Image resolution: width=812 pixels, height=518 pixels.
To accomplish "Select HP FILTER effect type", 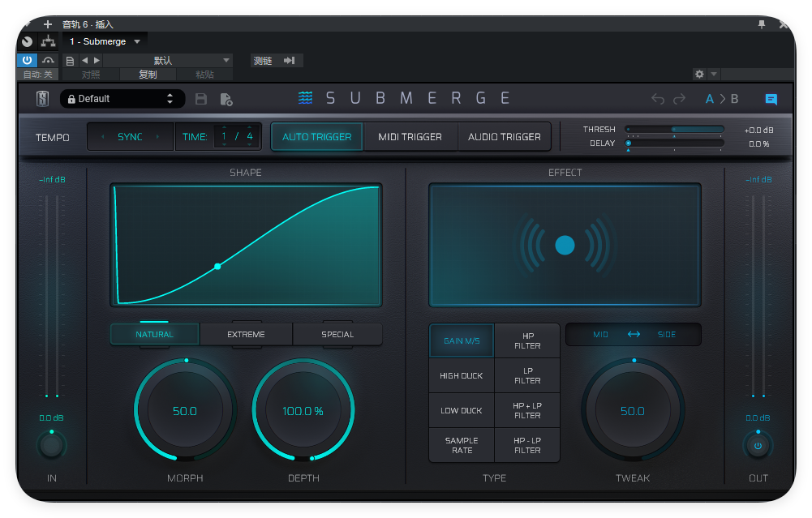I will tap(527, 340).
